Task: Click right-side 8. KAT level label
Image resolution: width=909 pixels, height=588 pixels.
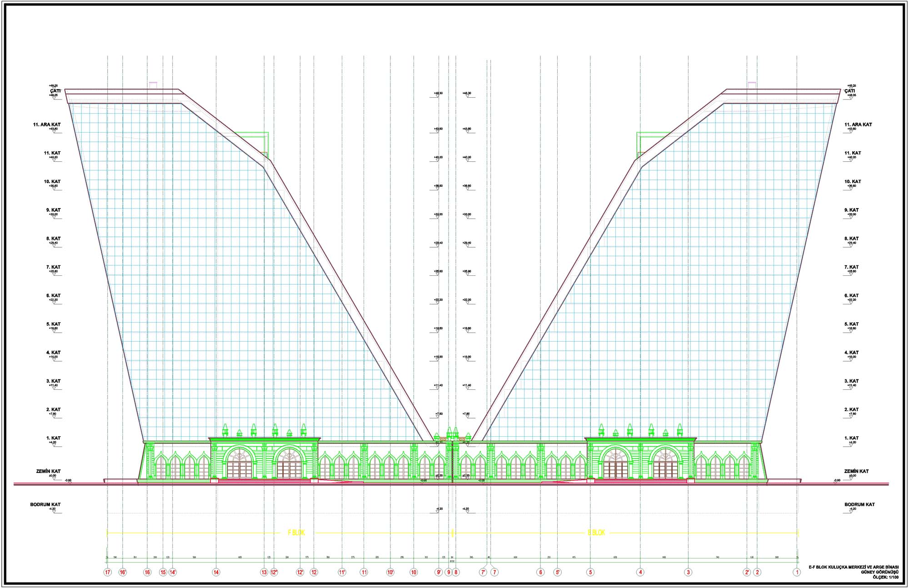Action: click(x=851, y=239)
